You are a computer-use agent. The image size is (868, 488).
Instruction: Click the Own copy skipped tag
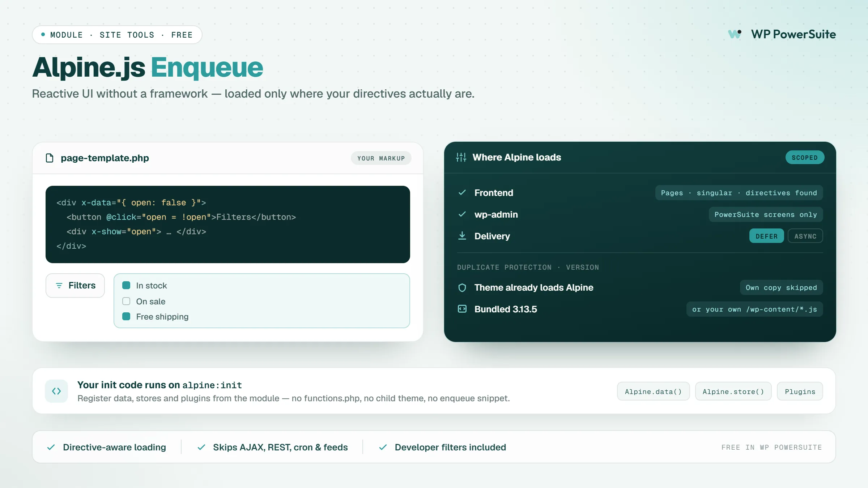[781, 287]
